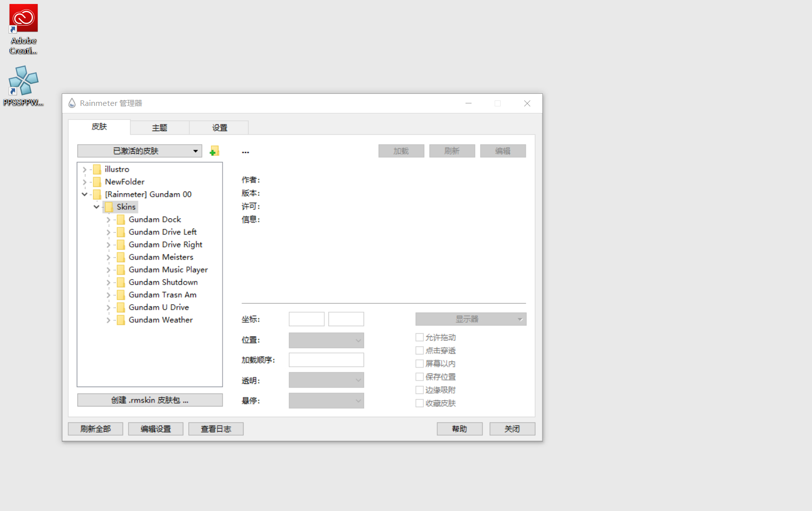Switch to the 设置 tab
Screen dimensions: 812x511
tap(219, 128)
